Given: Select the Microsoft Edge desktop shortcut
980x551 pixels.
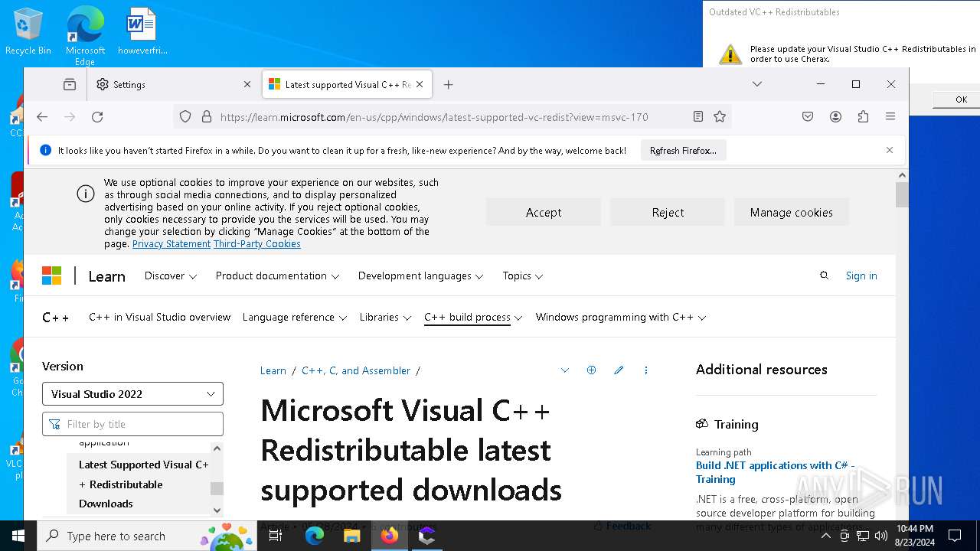Looking at the screenshot, I should 85,36.
